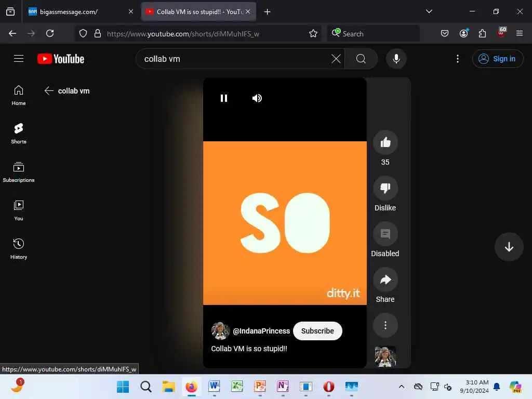
Task: Open extensions puzzle icon
Action: 482,33
